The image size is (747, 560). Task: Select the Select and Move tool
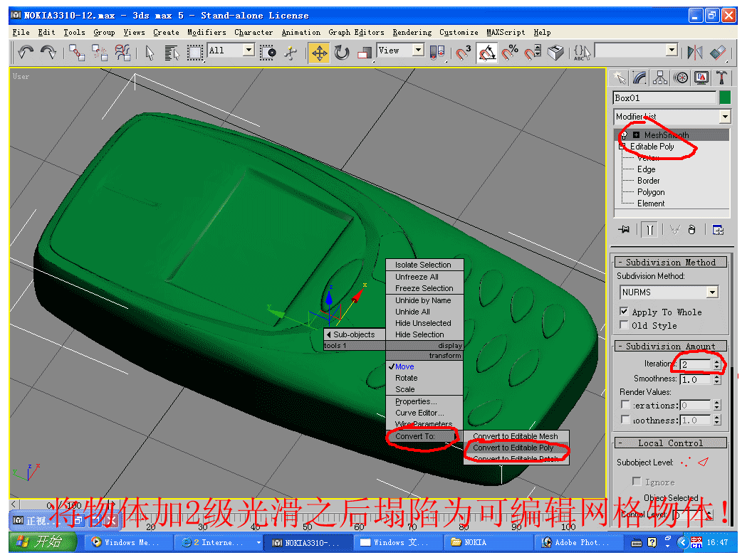[x=318, y=53]
